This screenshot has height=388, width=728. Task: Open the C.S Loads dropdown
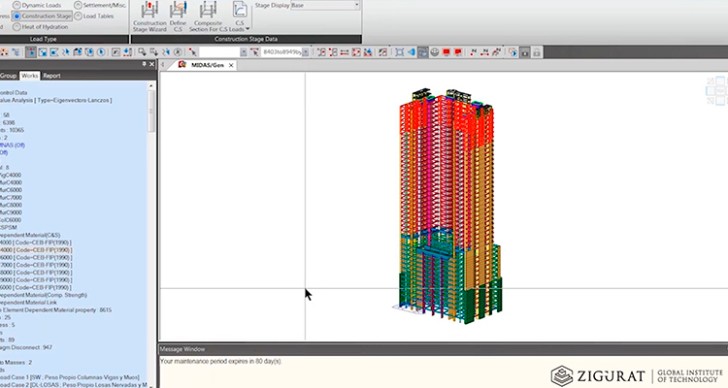(x=240, y=17)
